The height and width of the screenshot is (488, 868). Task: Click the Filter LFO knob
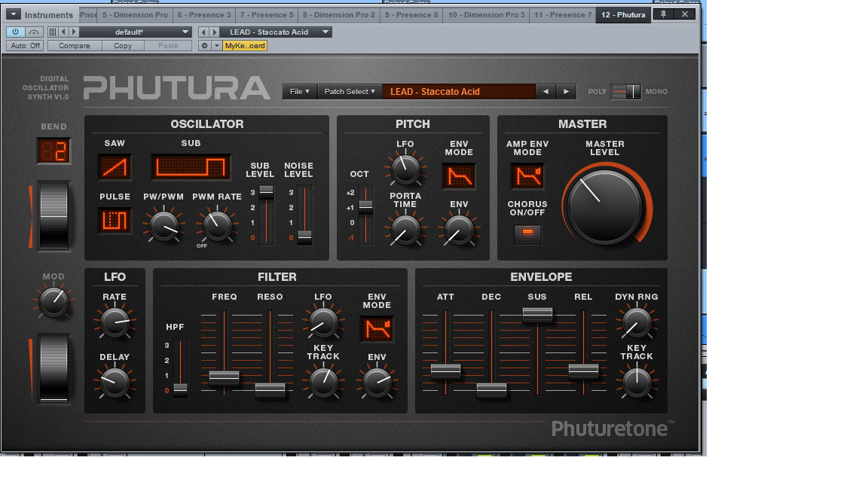(x=322, y=323)
